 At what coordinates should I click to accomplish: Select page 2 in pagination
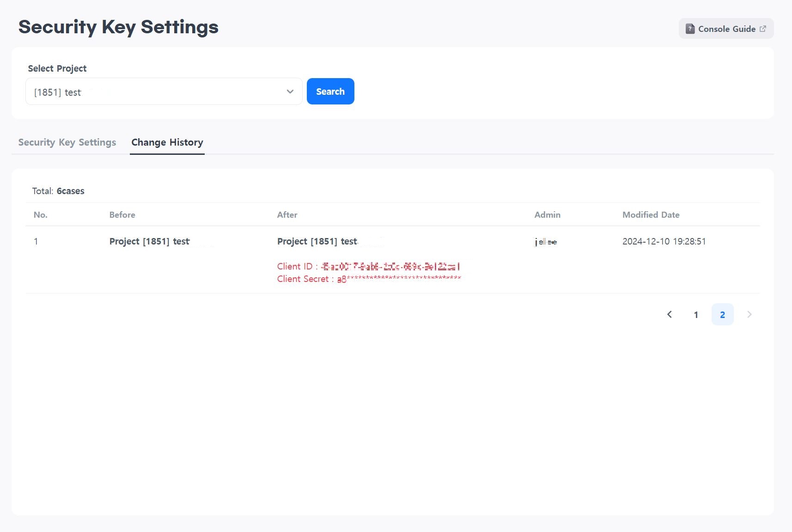722,315
